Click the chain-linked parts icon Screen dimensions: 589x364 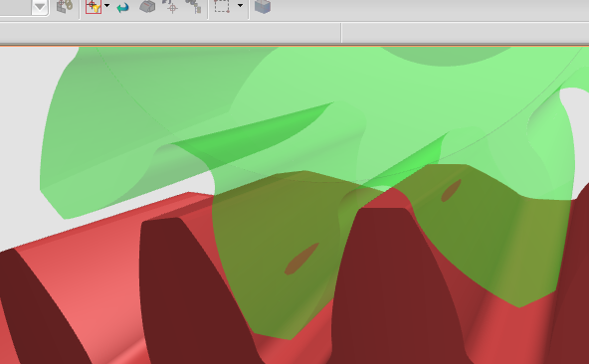point(65,6)
